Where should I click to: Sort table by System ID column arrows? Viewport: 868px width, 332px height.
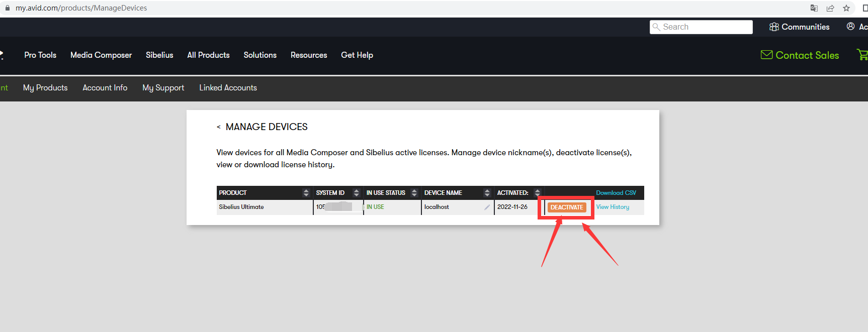tap(356, 193)
